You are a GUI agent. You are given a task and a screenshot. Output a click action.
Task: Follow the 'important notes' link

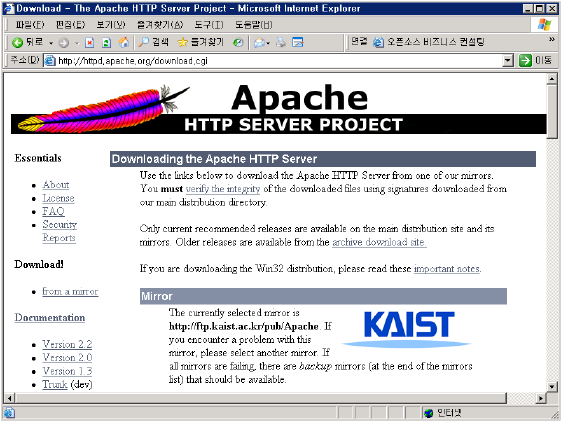tap(447, 269)
